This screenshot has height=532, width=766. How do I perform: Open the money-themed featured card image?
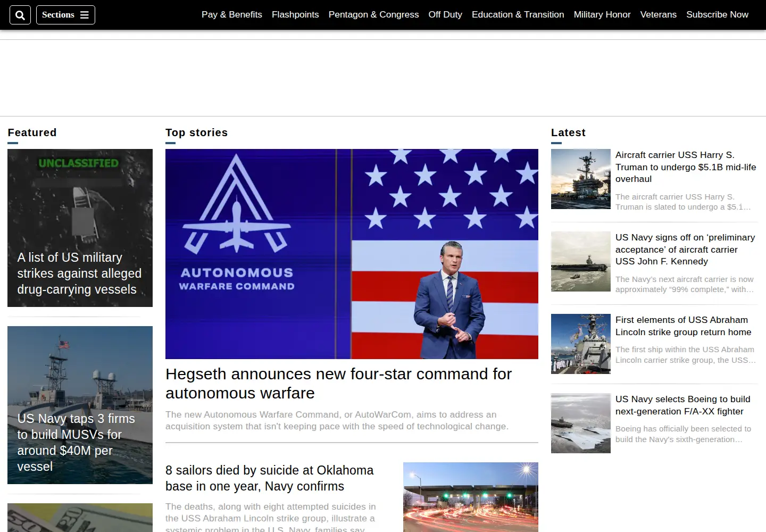pyautogui.click(x=80, y=518)
